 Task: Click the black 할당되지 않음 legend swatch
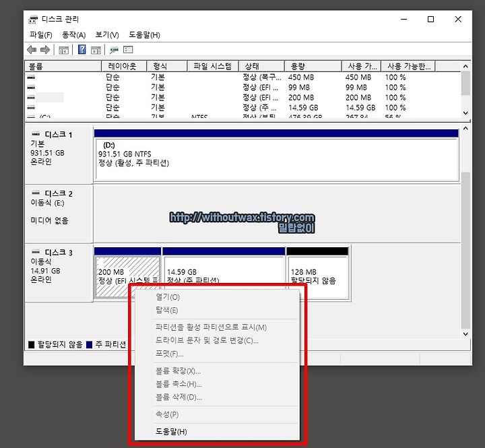coord(31,345)
